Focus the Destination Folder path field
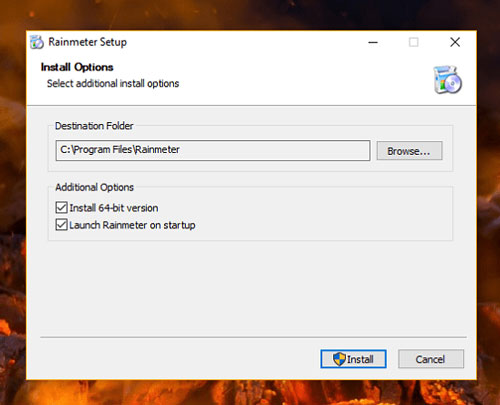The height and width of the screenshot is (405, 500). (x=213, y=150)
